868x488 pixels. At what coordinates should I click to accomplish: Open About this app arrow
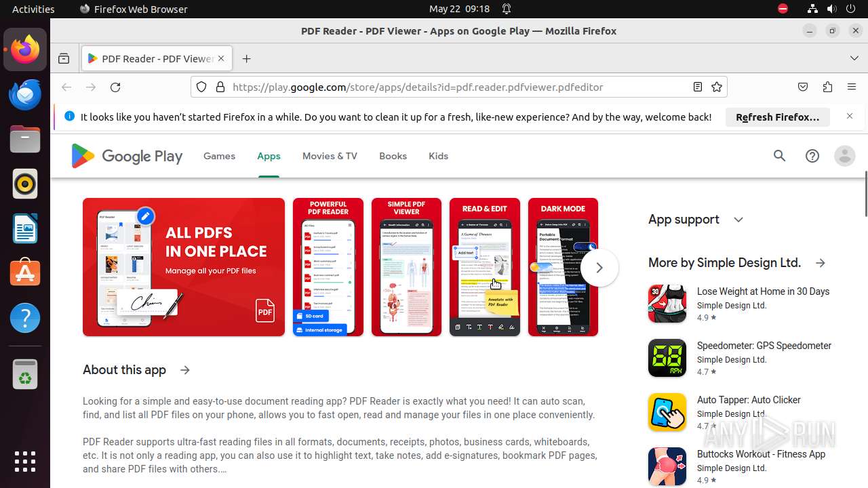185,370
